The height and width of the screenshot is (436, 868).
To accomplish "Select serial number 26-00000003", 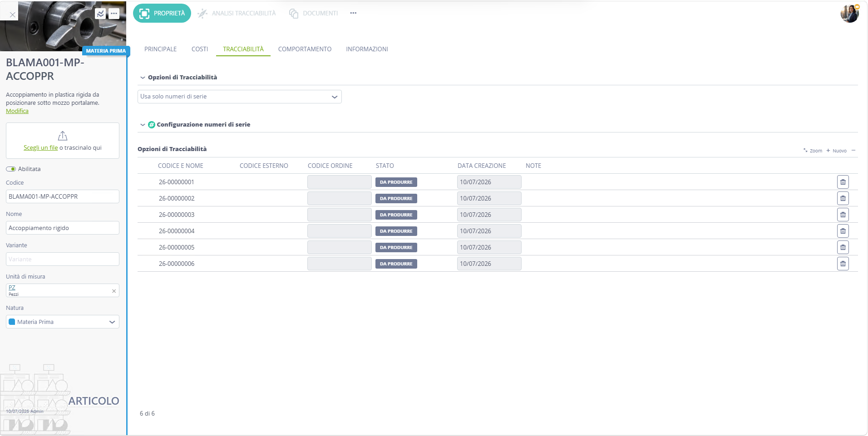I will (177, 215).
